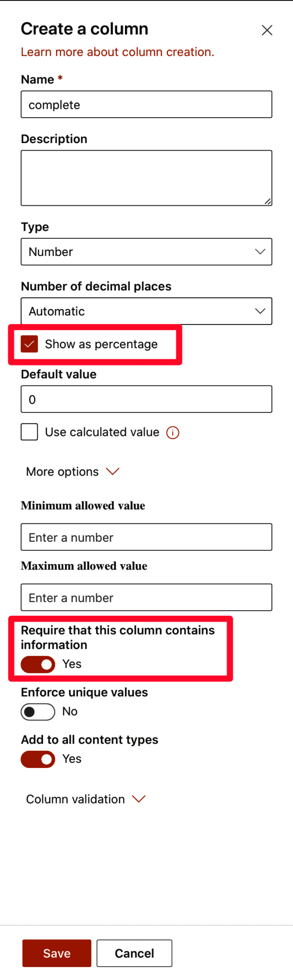Enable Enforce unique values

pos(38,712)
